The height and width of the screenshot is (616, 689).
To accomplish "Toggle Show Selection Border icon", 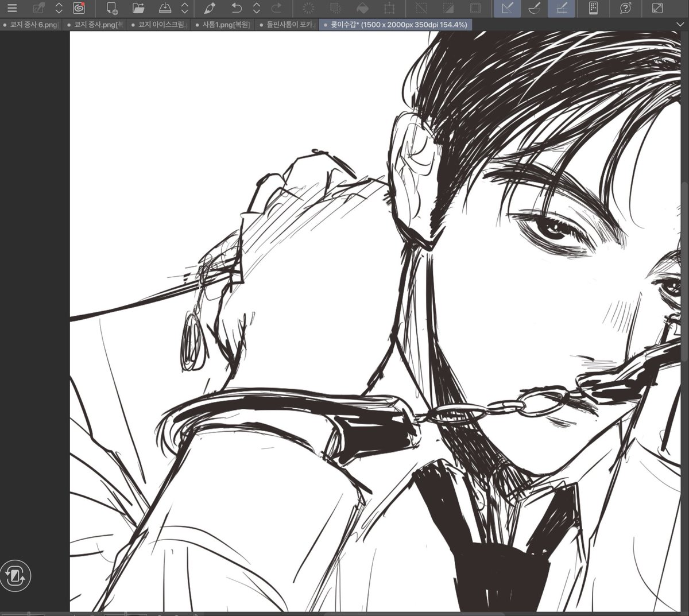I will point(475,8).
